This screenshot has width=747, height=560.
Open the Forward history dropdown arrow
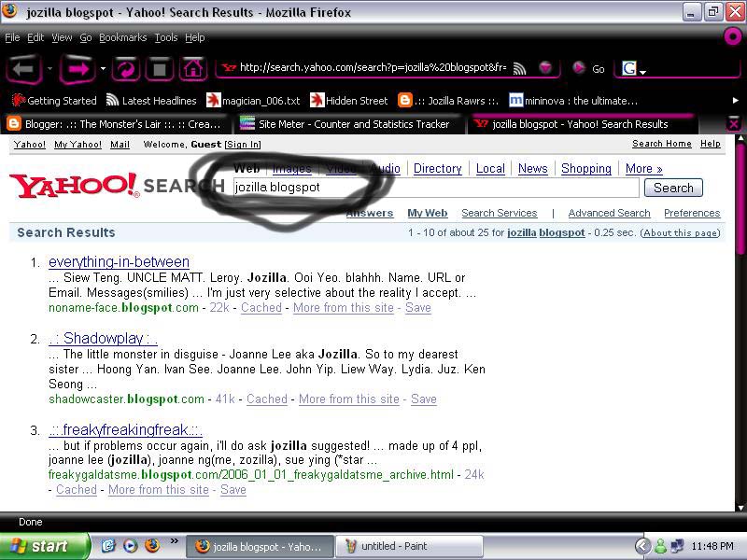[x=103, y=68]
